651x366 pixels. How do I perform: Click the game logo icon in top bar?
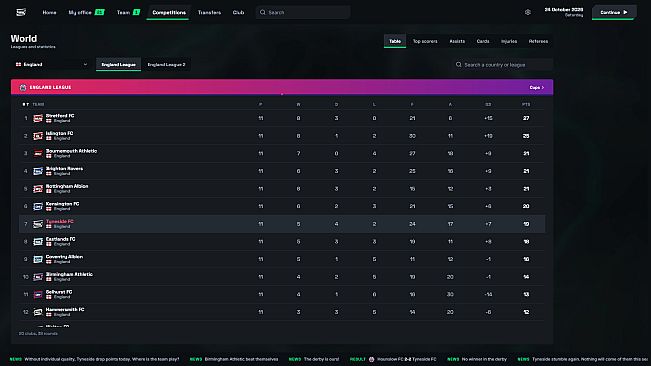tap(21, 12)
